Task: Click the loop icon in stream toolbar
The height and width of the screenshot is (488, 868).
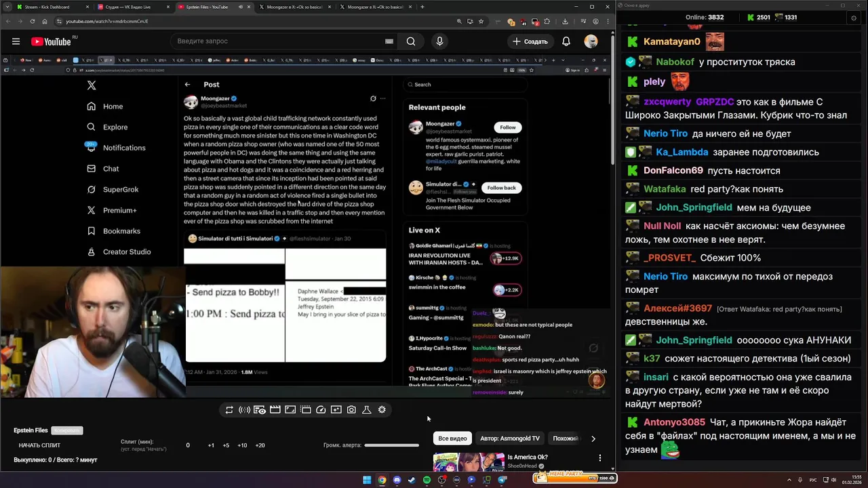Action: [x=229, y=409]
